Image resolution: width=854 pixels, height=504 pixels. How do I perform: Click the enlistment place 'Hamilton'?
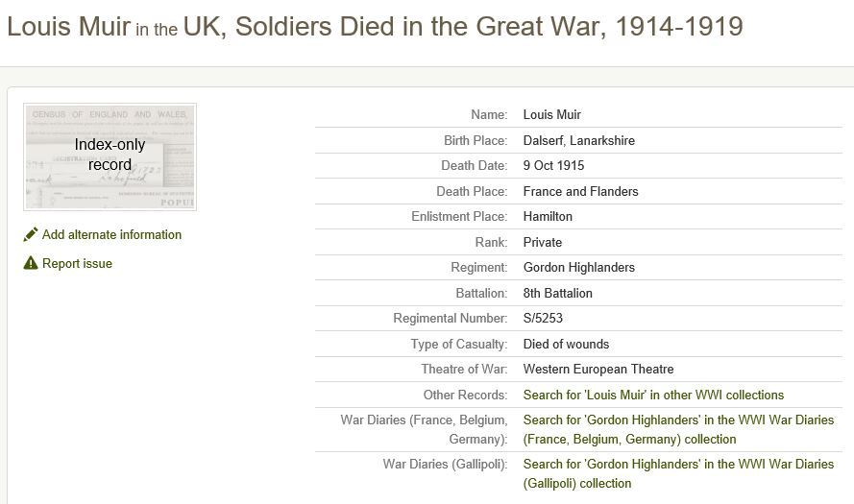(x=548, y=216)
